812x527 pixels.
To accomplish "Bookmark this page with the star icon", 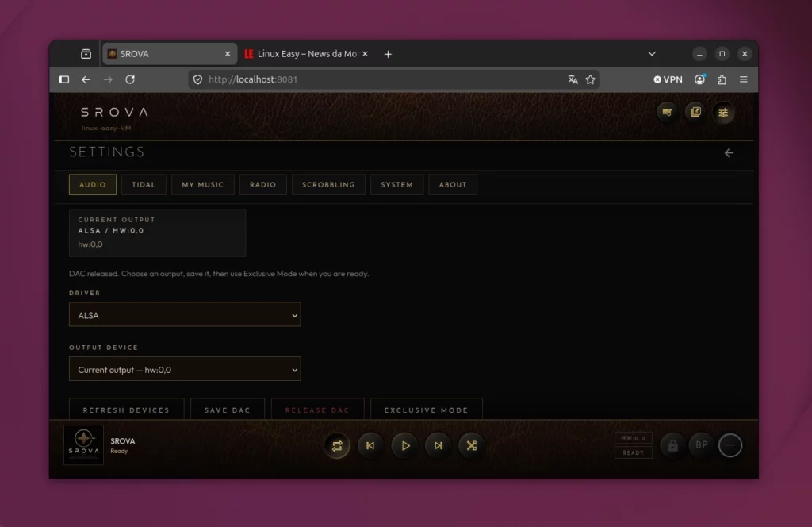I will pyautogui.click(x=590, y=79).
